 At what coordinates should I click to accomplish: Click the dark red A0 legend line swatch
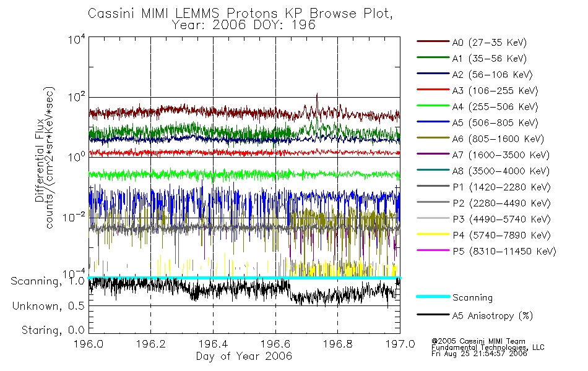[x=433, y=41]
